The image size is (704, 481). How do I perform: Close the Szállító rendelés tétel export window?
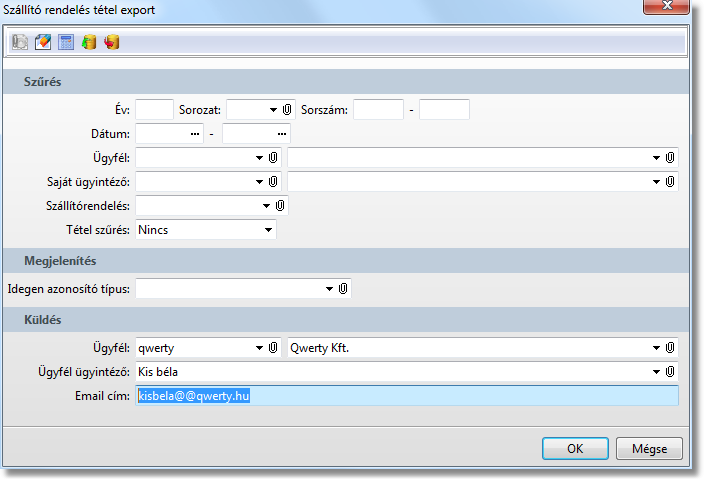click(666, 6)
